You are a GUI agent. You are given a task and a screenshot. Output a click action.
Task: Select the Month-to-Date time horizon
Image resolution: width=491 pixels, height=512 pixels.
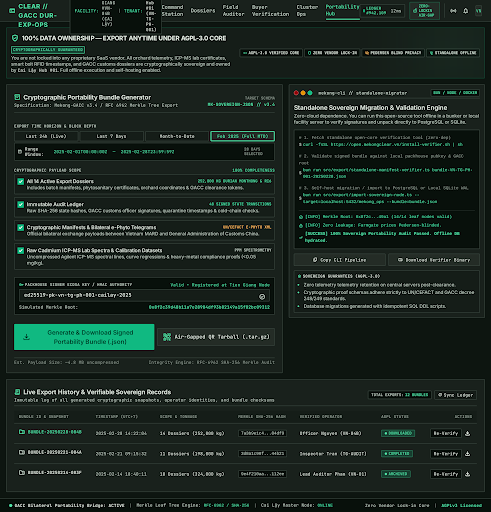coord(177,136)
